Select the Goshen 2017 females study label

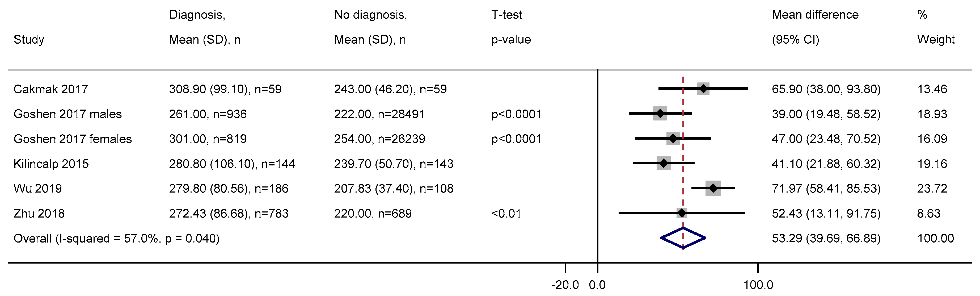coord(73,139)
